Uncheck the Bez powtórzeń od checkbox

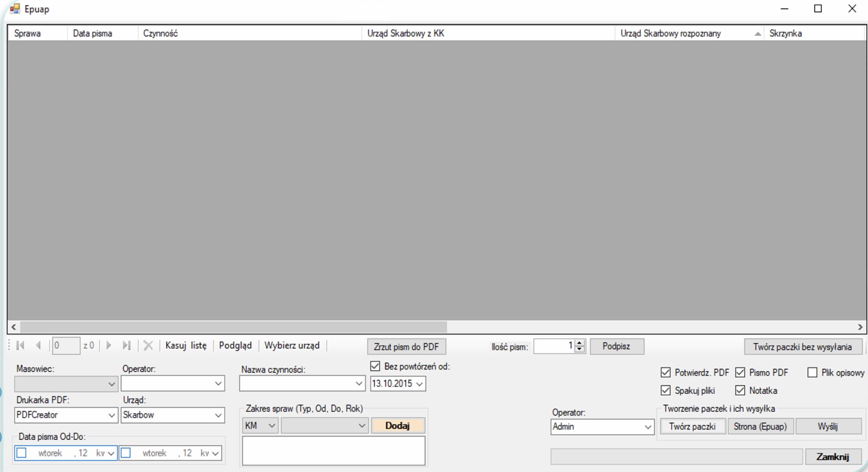point(375,366)
